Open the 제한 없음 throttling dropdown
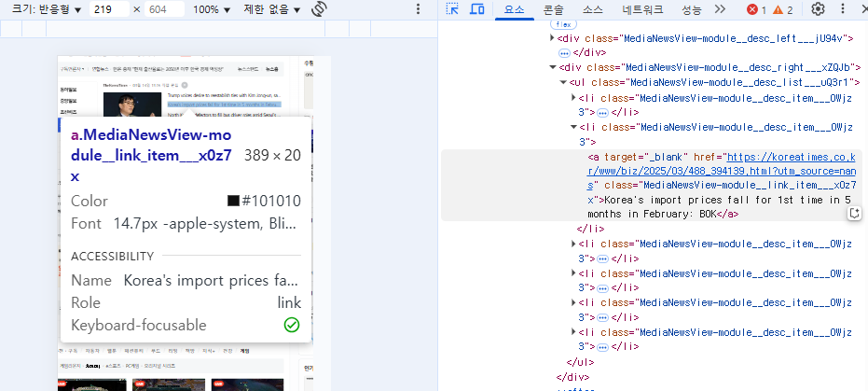This screenshot has height=391, width=868. tap(272, 9)
